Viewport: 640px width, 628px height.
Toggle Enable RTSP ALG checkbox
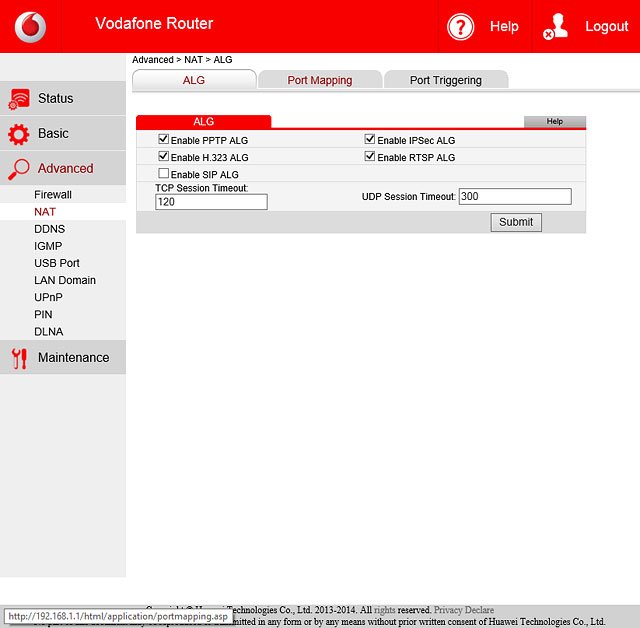click(x=370, y=156)
